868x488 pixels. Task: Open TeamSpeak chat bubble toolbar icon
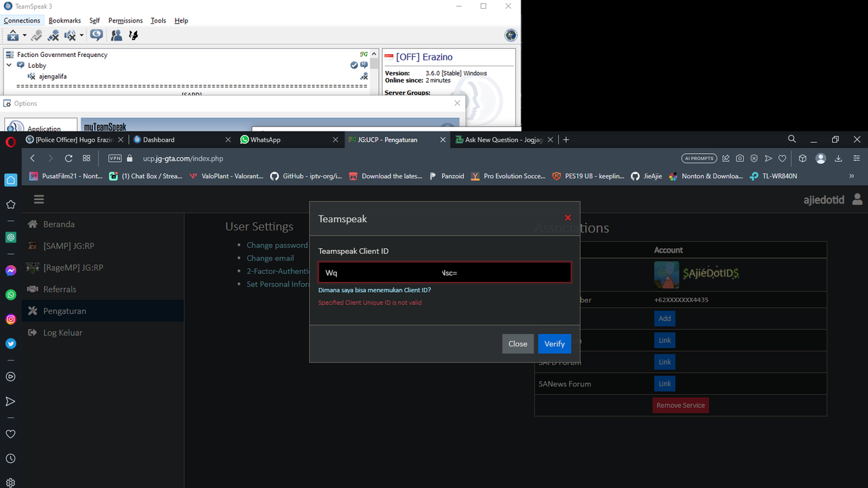[96, 35]
